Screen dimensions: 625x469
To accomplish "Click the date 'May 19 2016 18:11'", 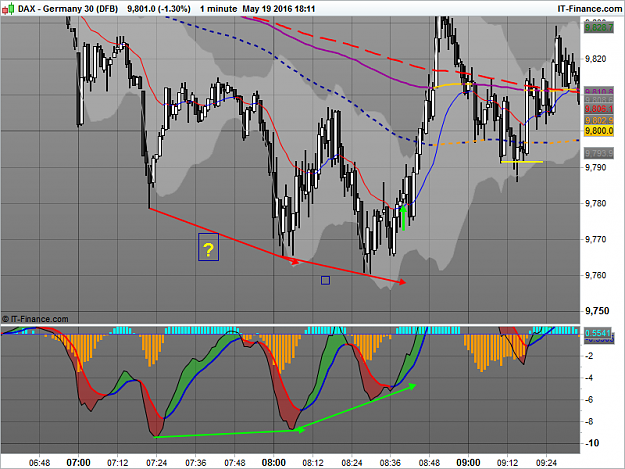I will pos(279,9).
